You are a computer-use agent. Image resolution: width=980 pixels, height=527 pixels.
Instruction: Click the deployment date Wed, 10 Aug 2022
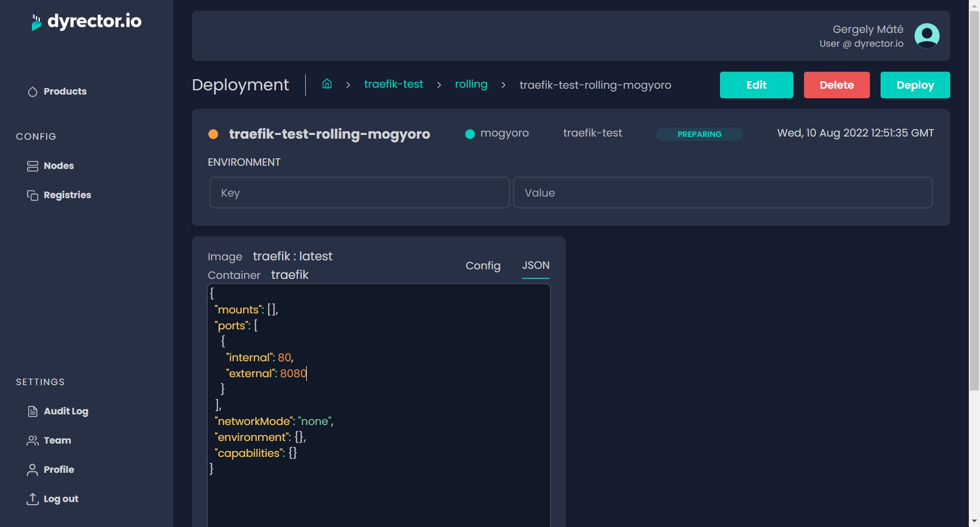(x=855, y=133)
